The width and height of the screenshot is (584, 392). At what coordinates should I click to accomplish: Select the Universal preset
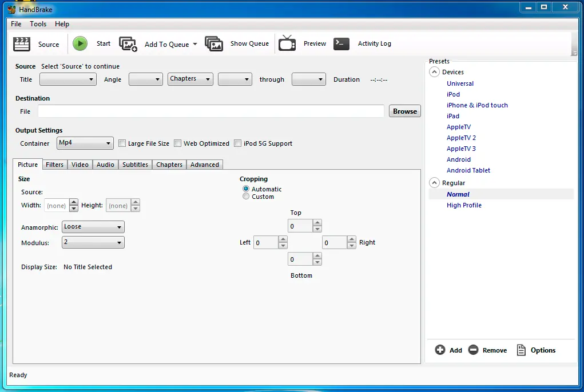[x=460, y=83]
